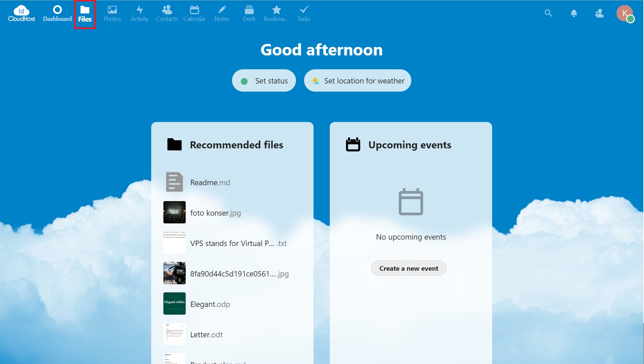Open notifications bell
The width and height of the screenshot is (644, 364).
574,13
